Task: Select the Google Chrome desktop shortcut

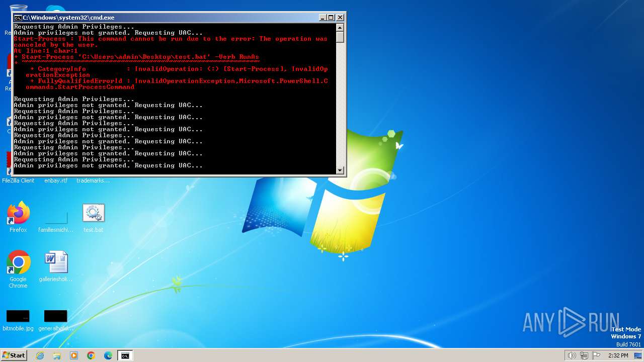Action: tap(18, 269)
